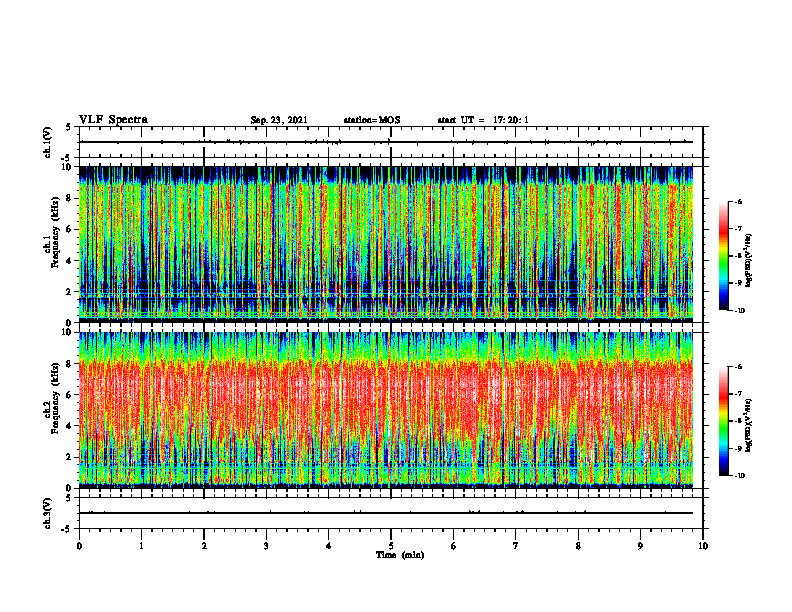792x612 pixels.
Task: Click time axis tick label "10"
Action: coord(703,546)
